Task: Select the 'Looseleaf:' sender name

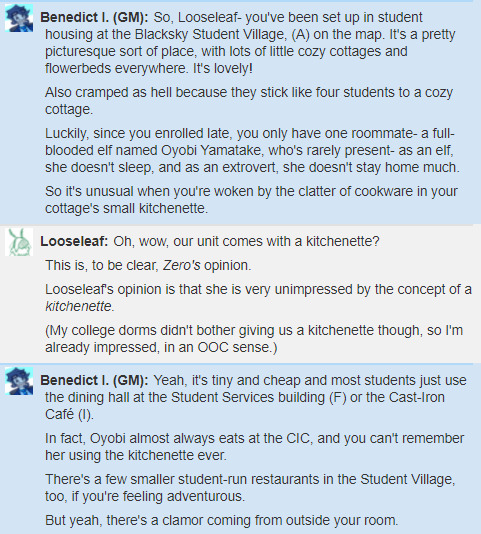Action: 74,241
